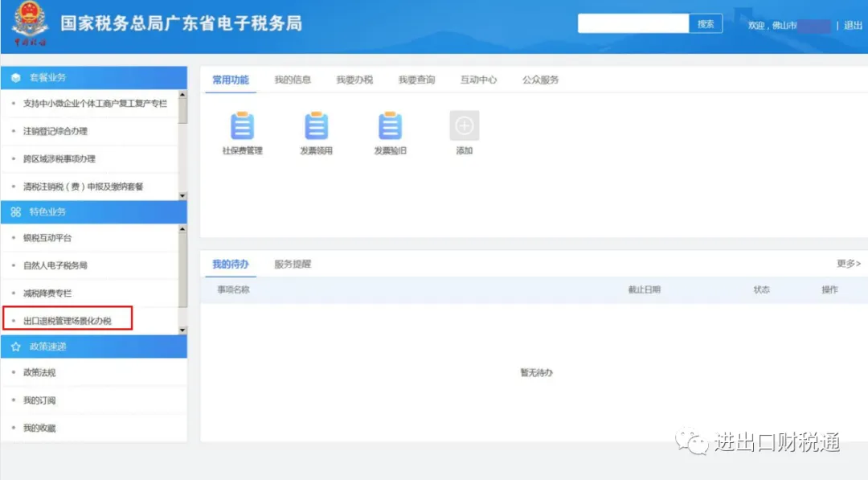Screen dimensions: 868x480
Task: Click the 套餐业务 cube icon
Action: click(x=16, y=78)
